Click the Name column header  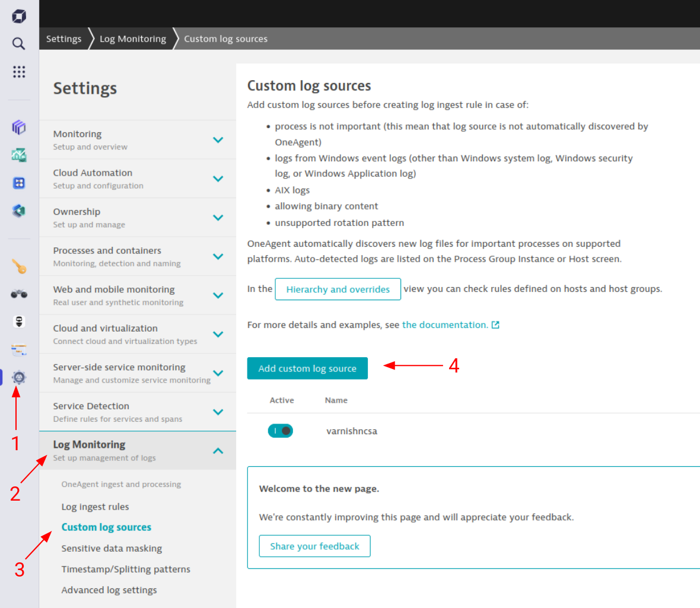coord(336,400)
